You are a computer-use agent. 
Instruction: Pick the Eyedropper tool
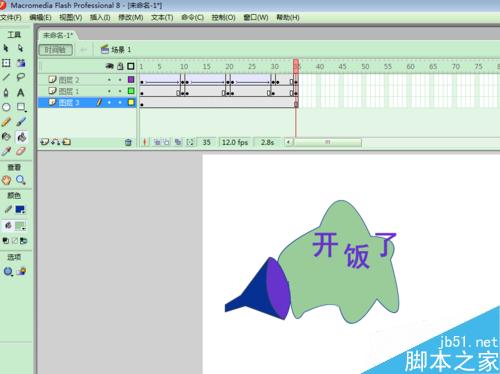tap(6, 151)
